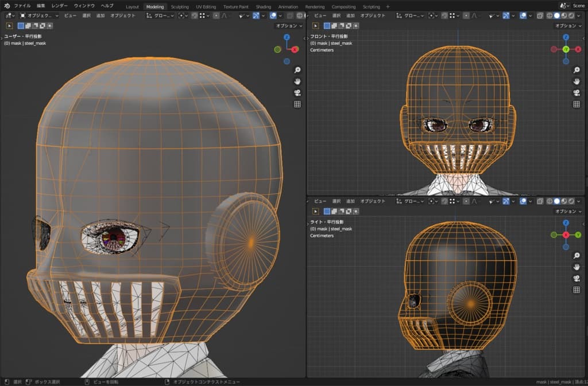Open the グロー transform orientation dropdown in front viewport
Screen dimensions: 588x386
point(411,15)
